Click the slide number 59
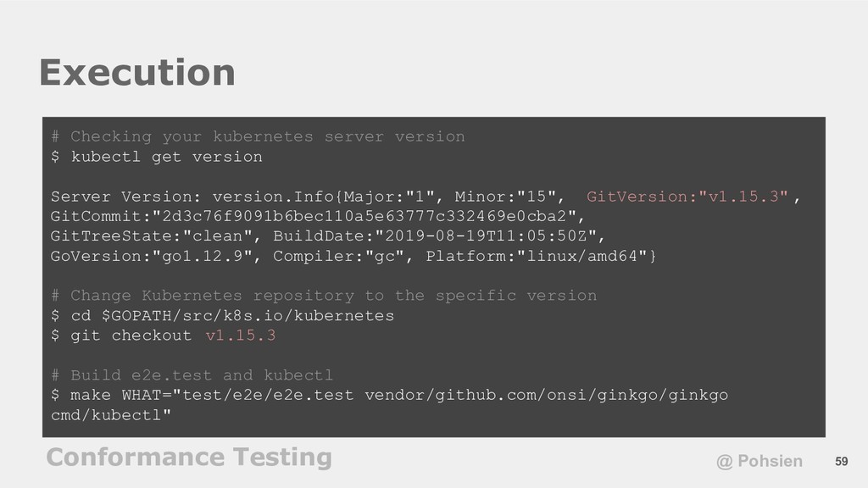Image resolution: width=868 pixels, height=488 pixels. (x=842, y=462)
